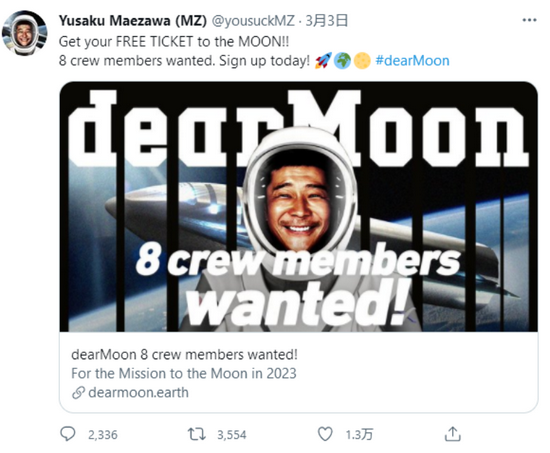This screenshot has height=453, width=550.
Task: Select the chain link icon beside dearmoon.earth
Action: point(78,393)
